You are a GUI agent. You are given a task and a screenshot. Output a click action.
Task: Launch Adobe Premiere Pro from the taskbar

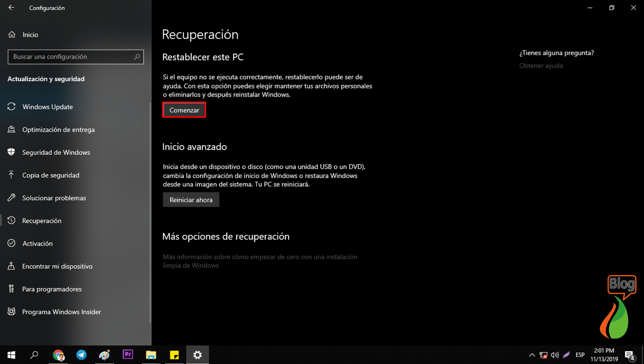[x=128, y=355]
